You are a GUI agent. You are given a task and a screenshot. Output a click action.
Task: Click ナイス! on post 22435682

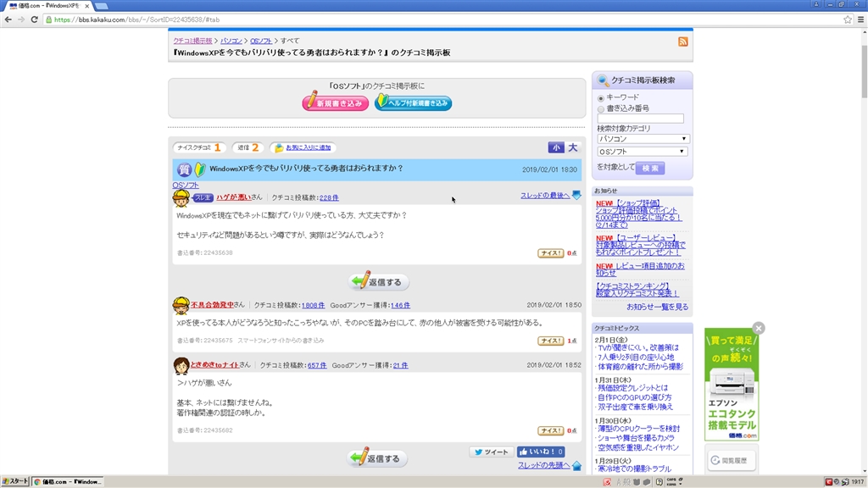(551, 430)
